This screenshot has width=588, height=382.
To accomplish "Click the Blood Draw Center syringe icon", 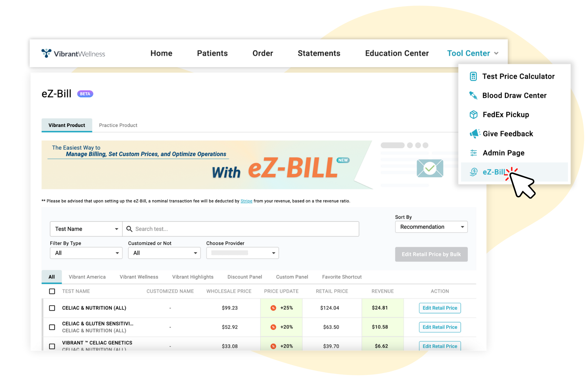I will 473,95.
